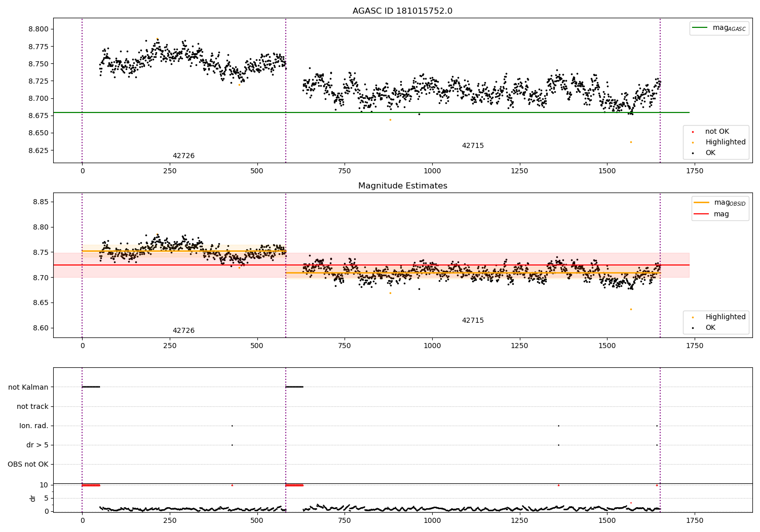Select the 42726 label in AGASC ID plot
The width and height of the screenshot is (760, 532).
[183, 156]
